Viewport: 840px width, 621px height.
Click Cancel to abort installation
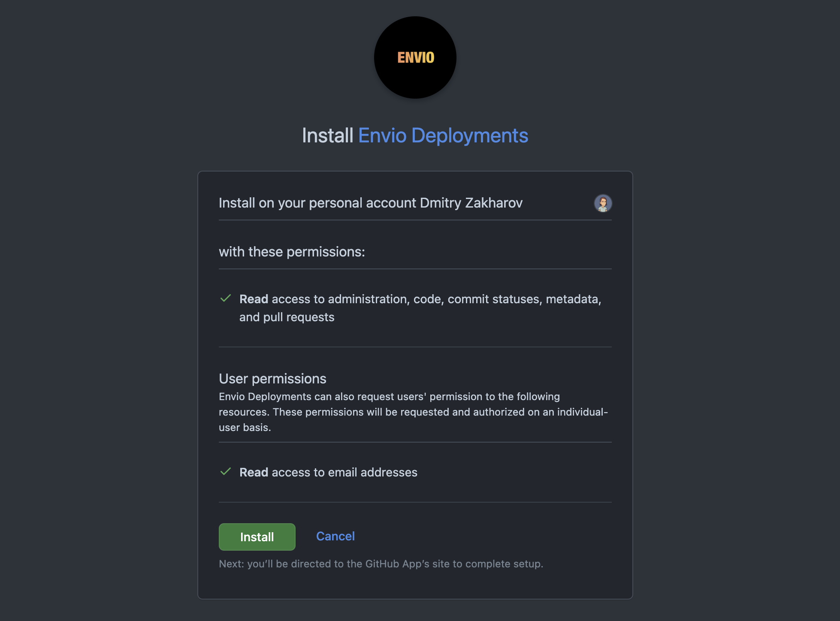[x=335, y=536]
